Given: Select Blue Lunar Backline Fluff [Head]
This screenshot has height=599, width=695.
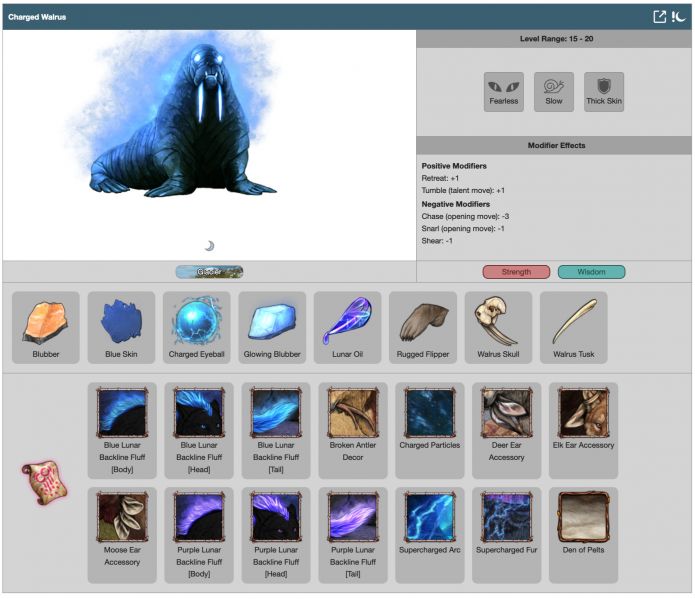Looking at the screenshot, I should pyautogui.click(x=198, y=412).
